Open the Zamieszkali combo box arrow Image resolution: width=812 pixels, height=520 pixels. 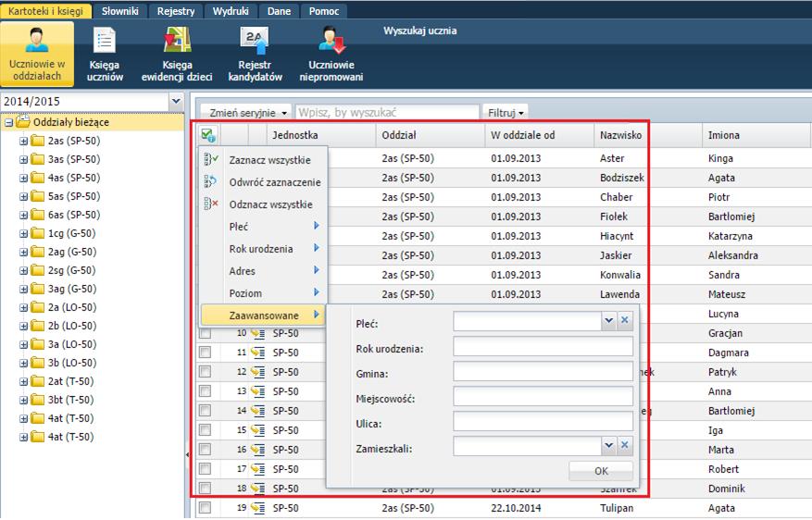click(x=609, y=445)
